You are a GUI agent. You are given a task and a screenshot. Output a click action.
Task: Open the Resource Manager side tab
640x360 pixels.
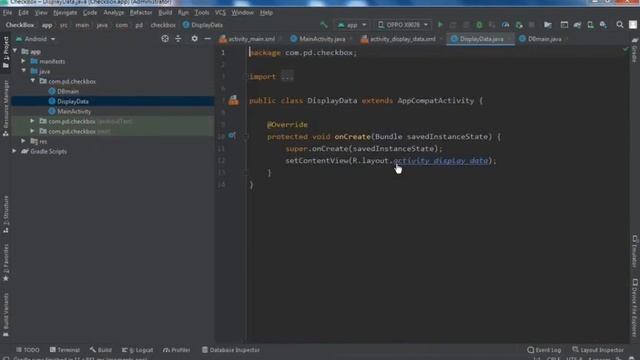pos(6,108)
